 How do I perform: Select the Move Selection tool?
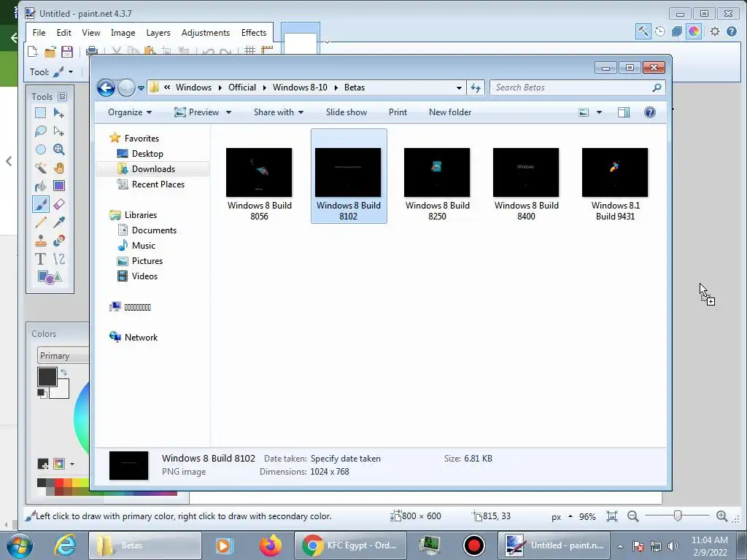(58, 131)
